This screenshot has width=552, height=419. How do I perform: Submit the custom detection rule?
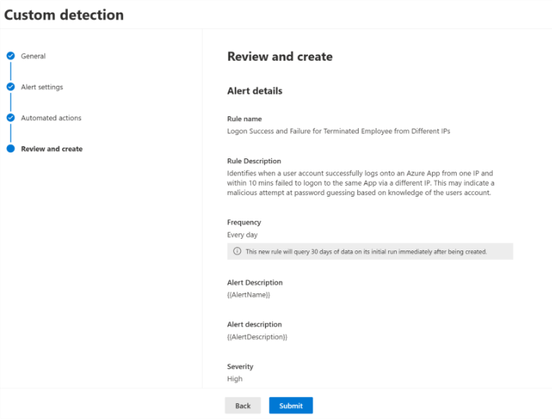[291, 406]
